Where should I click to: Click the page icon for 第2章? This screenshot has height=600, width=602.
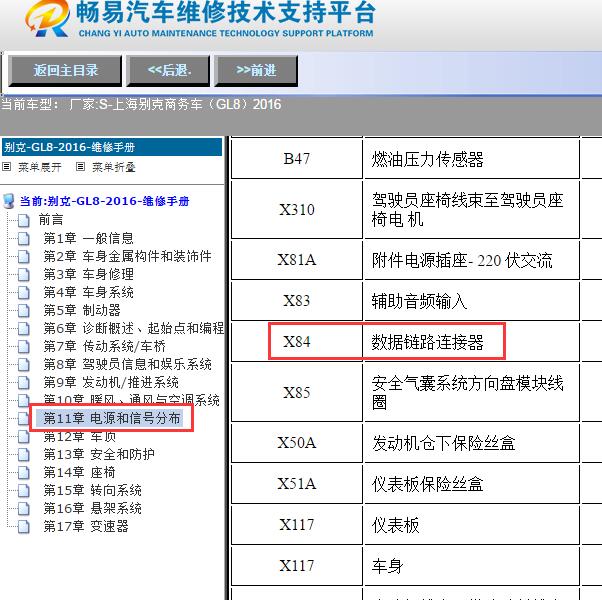pyautogui.click(x=23, y=256)
